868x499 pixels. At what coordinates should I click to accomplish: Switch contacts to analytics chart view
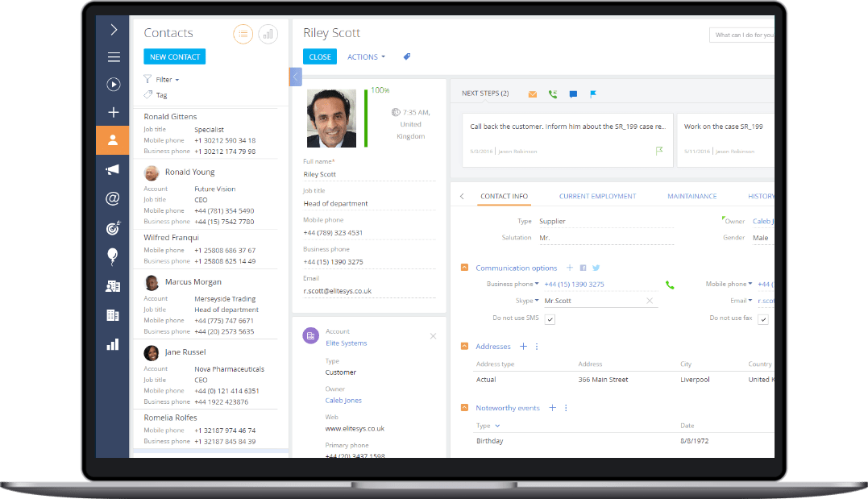click(268, 34)
